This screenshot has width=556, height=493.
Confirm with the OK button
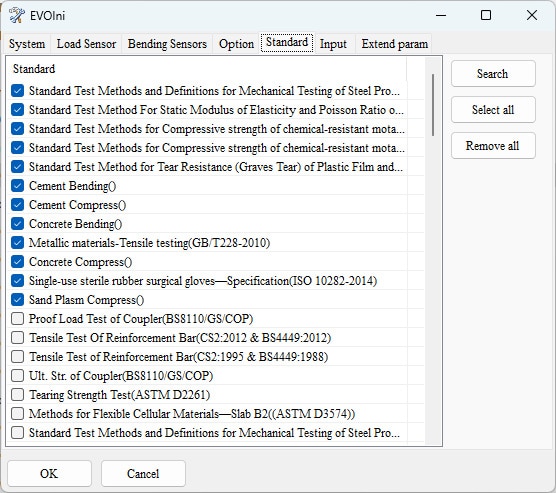pos(49,473)
